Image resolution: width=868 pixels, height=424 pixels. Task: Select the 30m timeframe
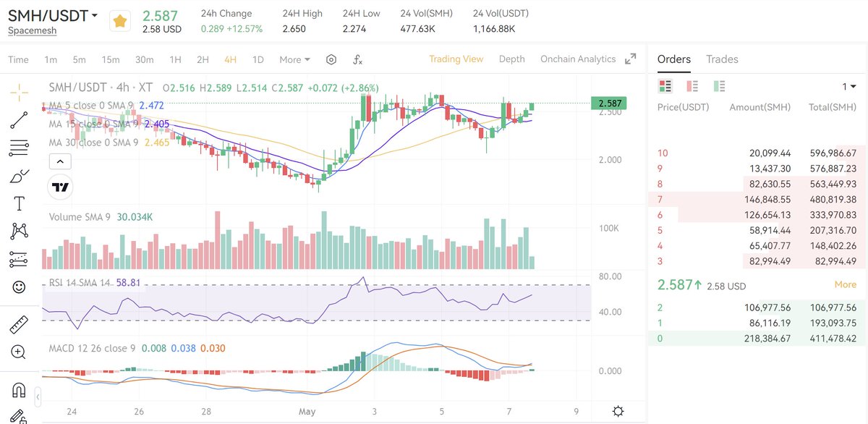(144, 59)
